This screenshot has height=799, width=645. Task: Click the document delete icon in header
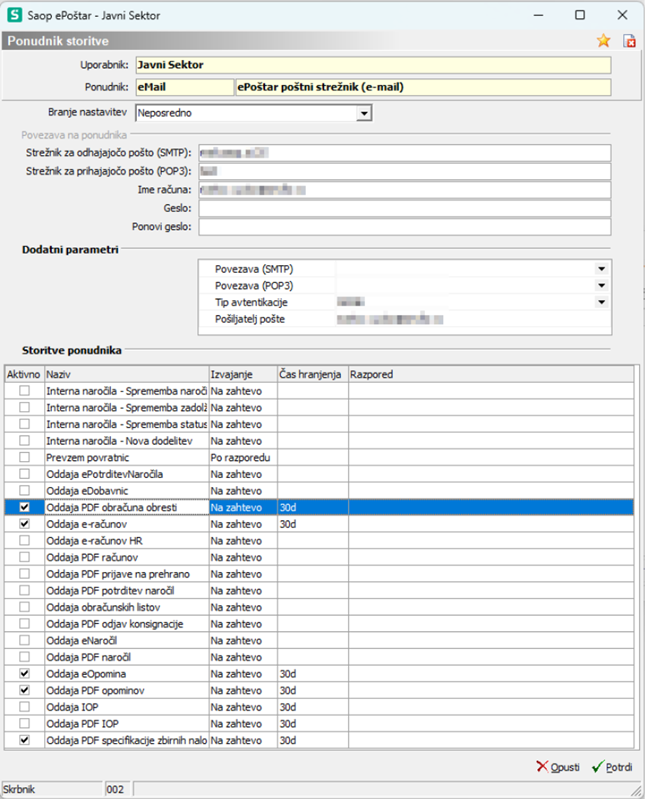(629, 41)
